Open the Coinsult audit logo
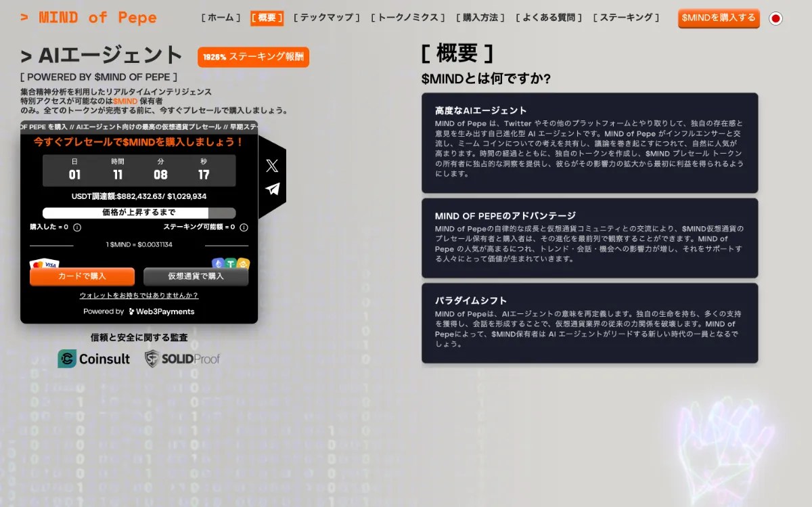The height and width of the screenshot is (507, 812). 93,359
